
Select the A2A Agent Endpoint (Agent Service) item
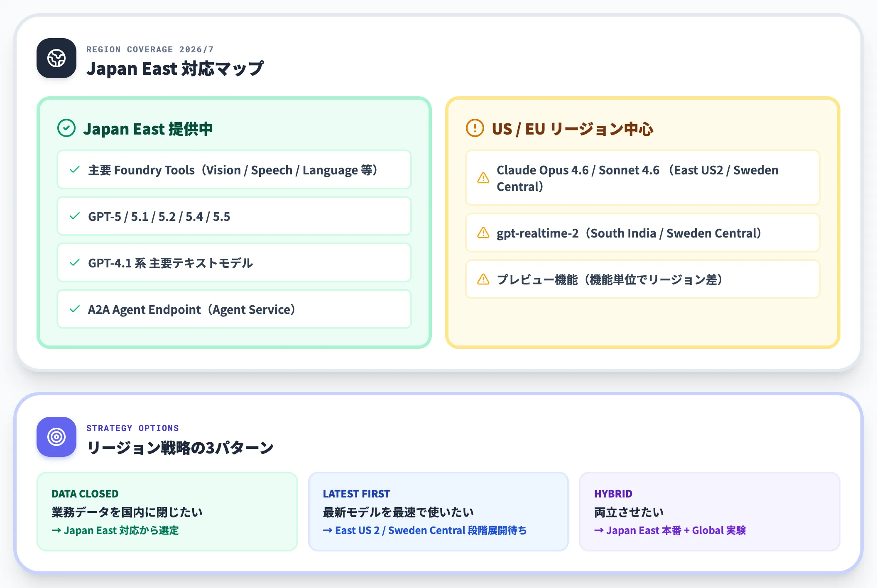coord(234,309)
